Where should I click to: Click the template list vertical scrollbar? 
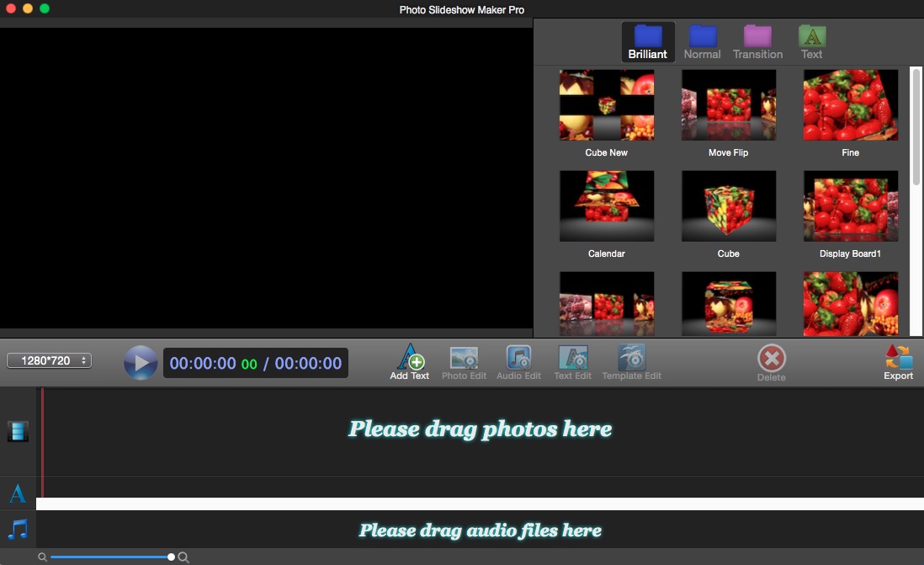pyautogui.click(x=916, y=126)
